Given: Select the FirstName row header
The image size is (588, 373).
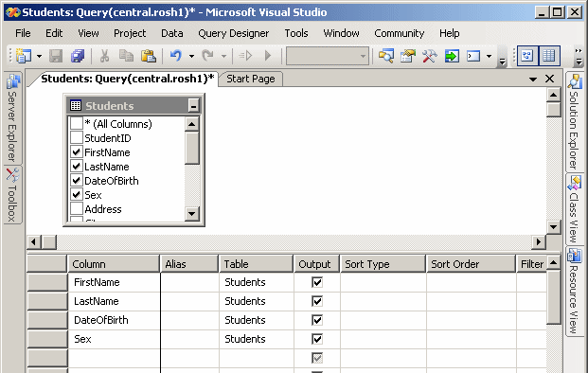Looking at the screenshot, I should [x=47, y=282].
